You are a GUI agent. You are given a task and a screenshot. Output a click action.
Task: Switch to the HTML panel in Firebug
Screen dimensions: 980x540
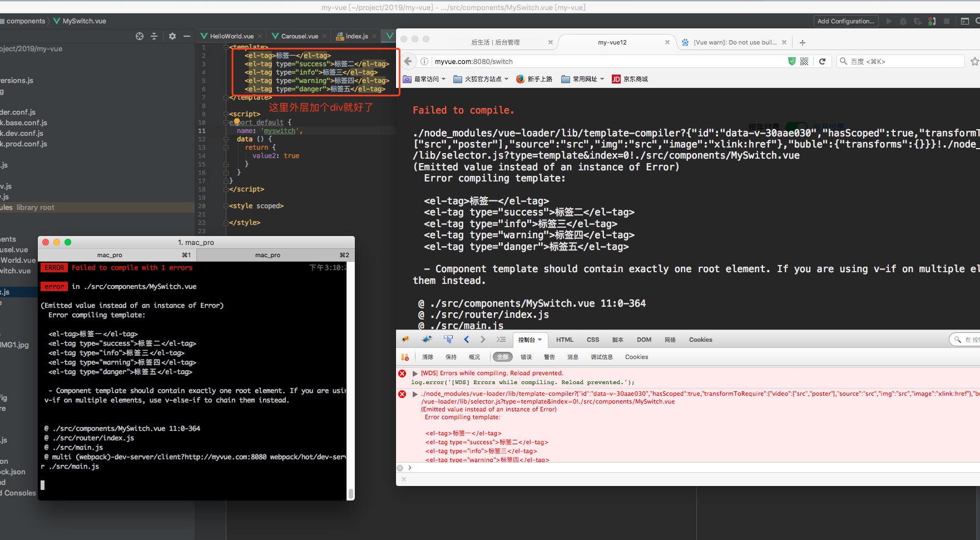coord(565,340)
